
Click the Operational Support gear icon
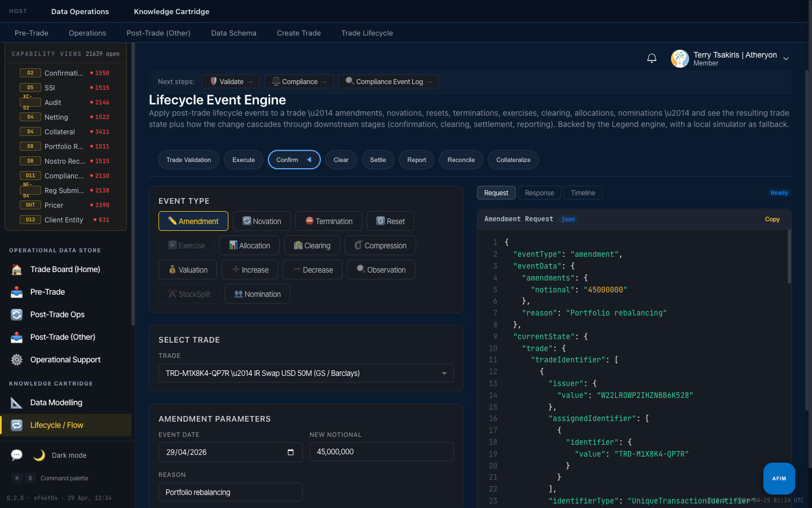17,360
